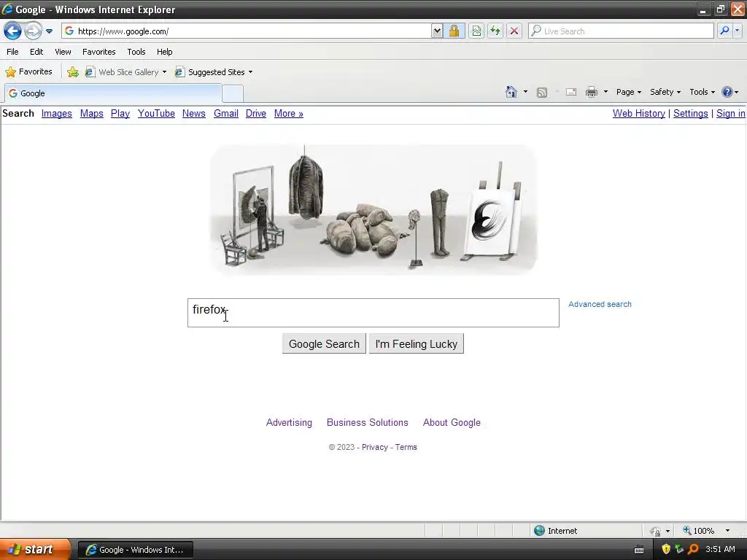Viewport: 747px width, 560px height.
Task: Click the Read Mail icon
Action: click(x=570, y=92)
